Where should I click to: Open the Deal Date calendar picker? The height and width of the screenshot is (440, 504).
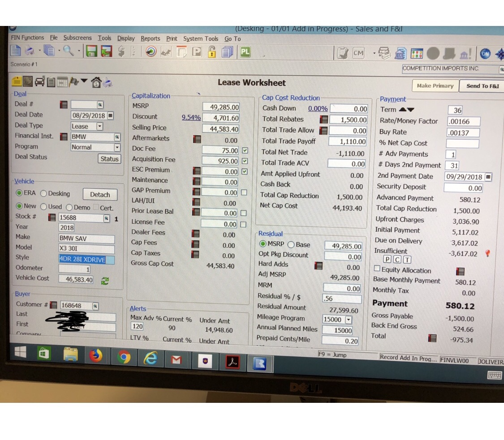[110, 115]
